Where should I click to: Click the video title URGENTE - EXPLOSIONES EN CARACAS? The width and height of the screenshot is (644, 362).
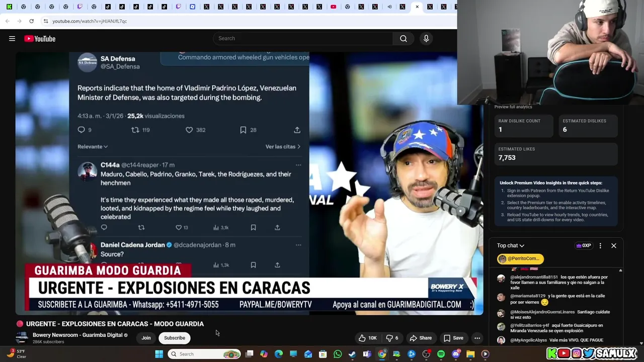click(115, 324)
